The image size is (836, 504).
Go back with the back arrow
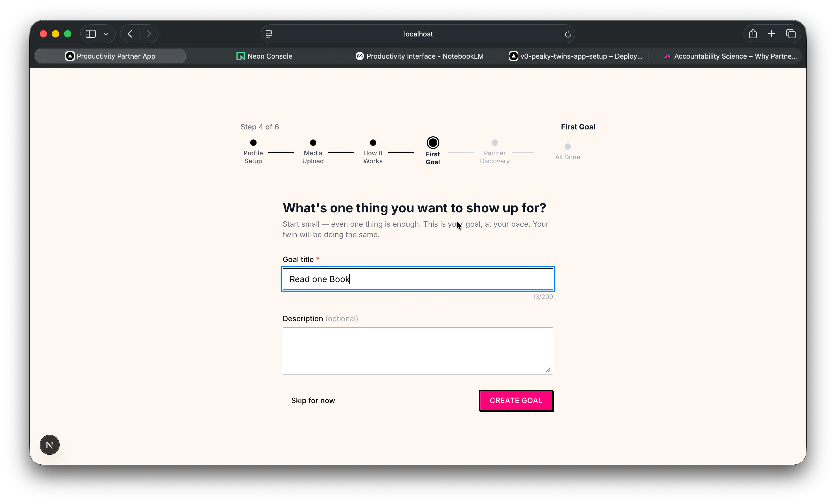(130, 34)
